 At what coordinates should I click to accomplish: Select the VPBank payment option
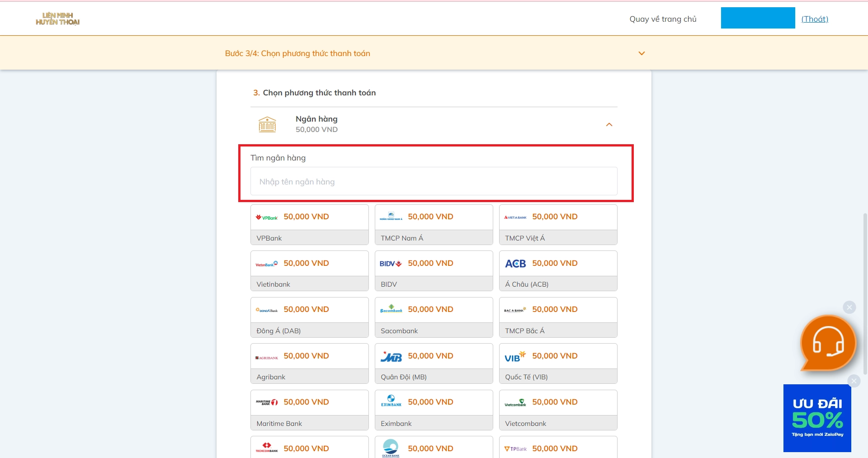tap(309, 225)
